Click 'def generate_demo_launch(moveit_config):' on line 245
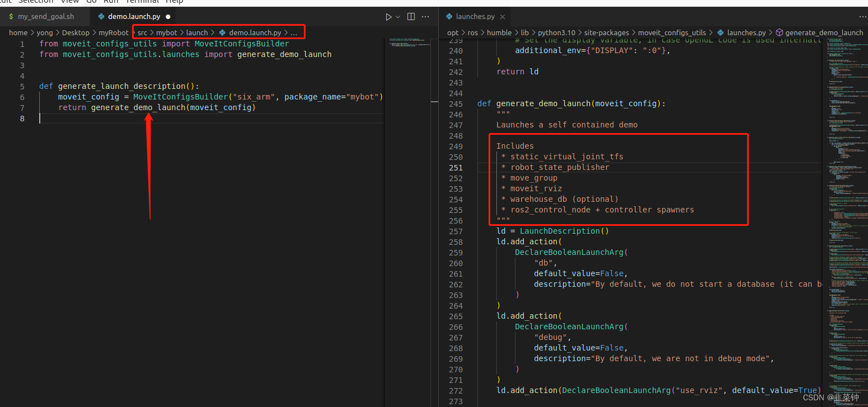 coord(571,103)
